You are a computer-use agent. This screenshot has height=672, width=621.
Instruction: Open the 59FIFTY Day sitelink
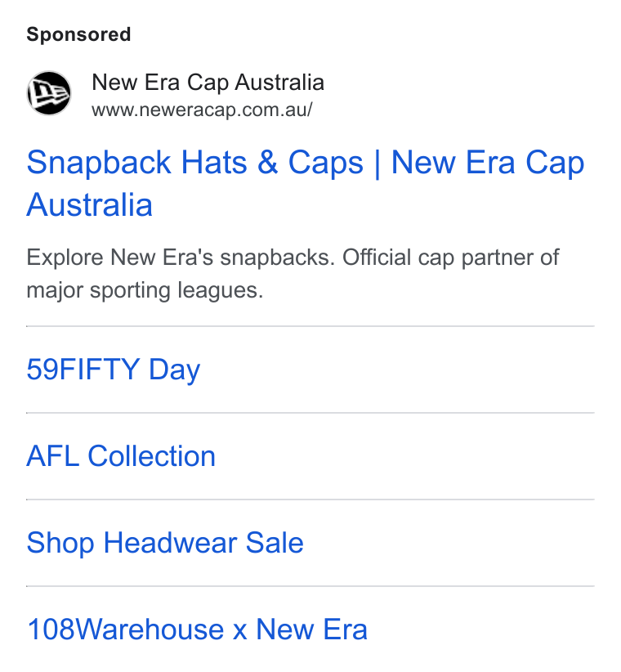114,370
